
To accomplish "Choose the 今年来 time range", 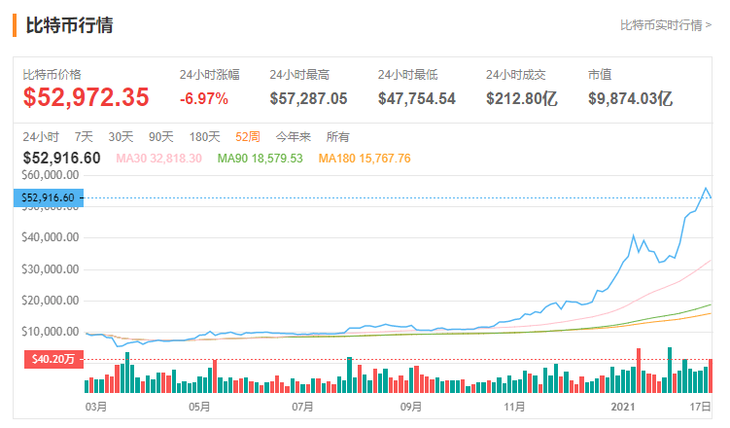I will click(x=293, y=137).
